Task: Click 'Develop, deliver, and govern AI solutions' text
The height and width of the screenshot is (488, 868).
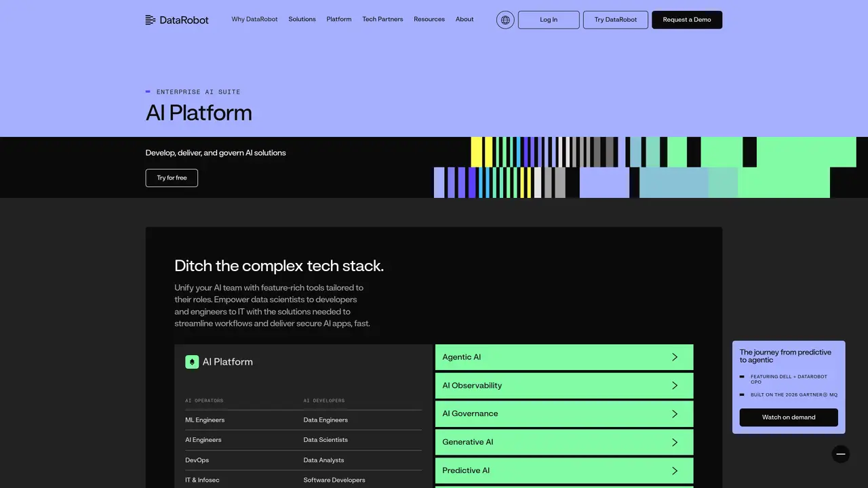Action: click(x=216, y=152)
